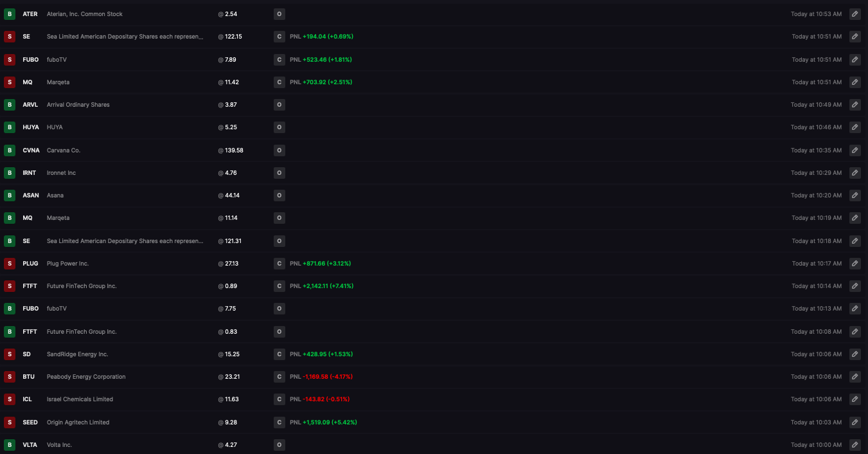Click the O status badge on HUYA row

(x=279, y=127)
